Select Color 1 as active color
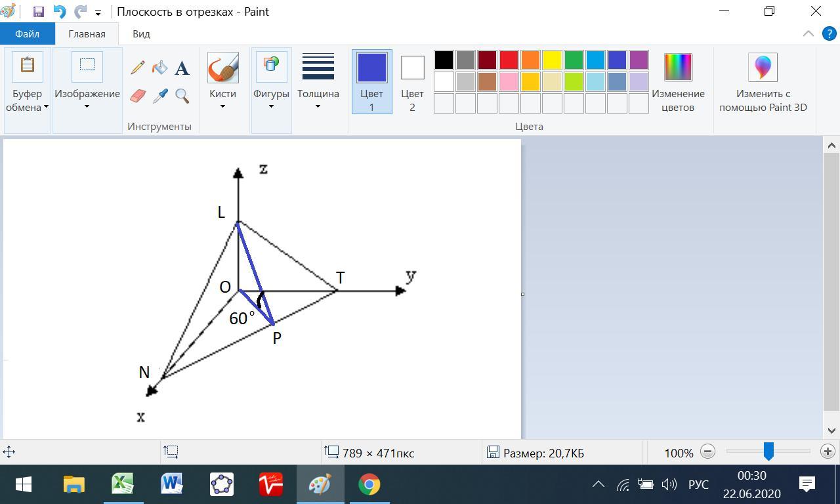Image resolution: width=840 pixels, height=504 pixels. [x=371, y=81]
